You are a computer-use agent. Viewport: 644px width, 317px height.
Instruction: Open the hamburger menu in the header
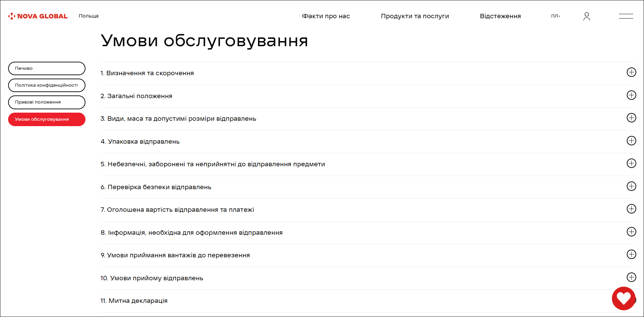point(626,16)
